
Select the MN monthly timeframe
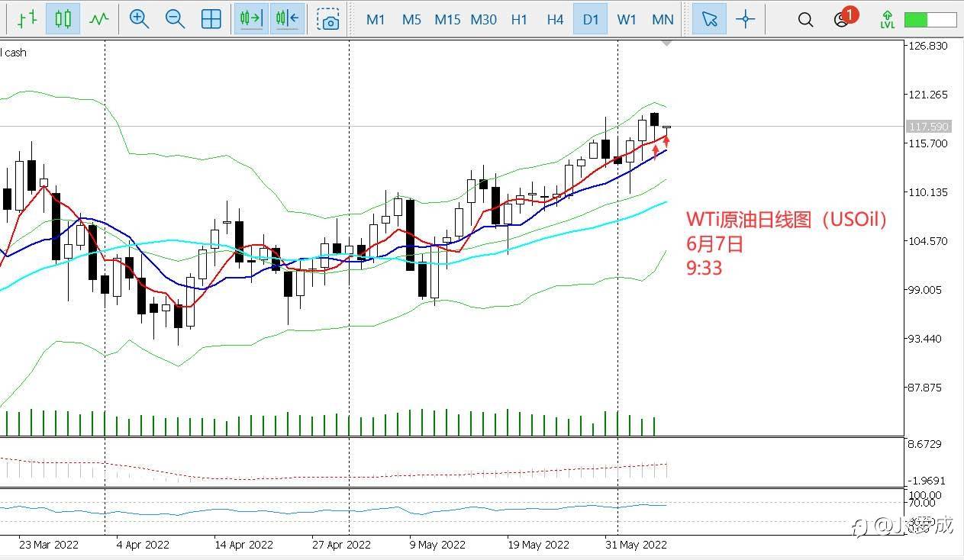pyautogui.click(x=663, y=19)
